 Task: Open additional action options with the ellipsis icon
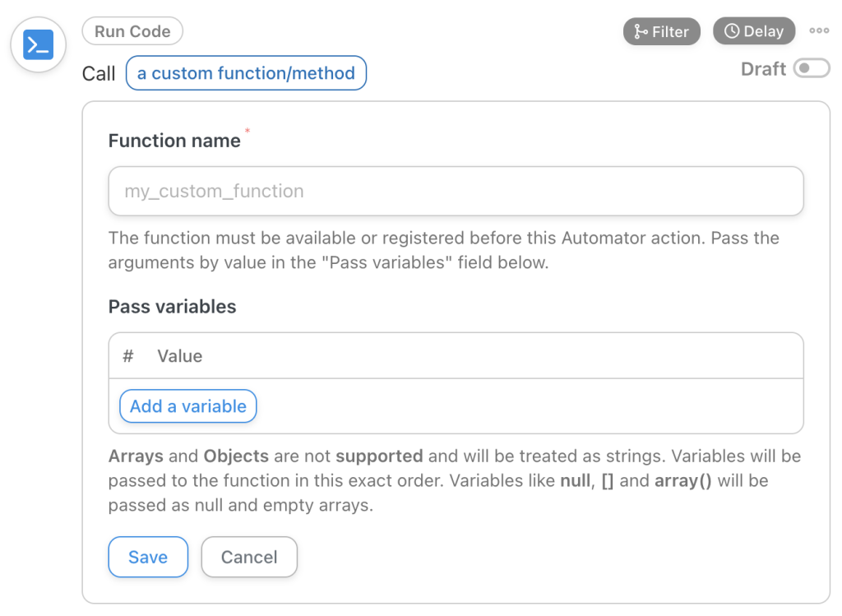click(819, 31)
